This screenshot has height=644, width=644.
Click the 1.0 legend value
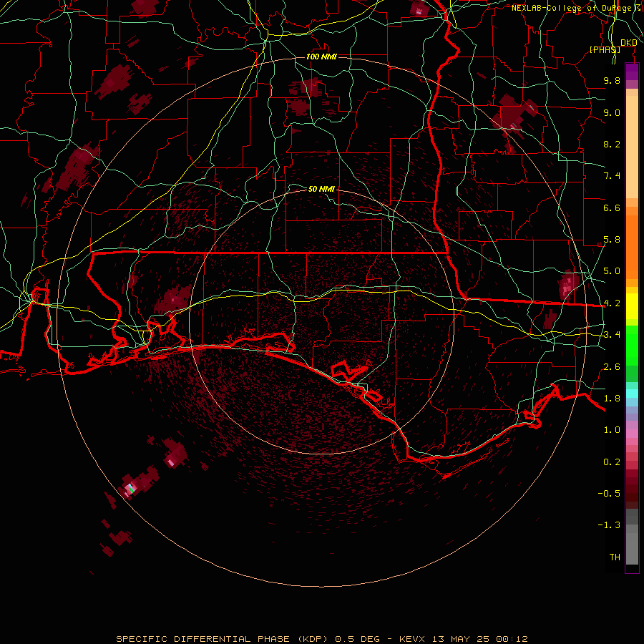612,430
